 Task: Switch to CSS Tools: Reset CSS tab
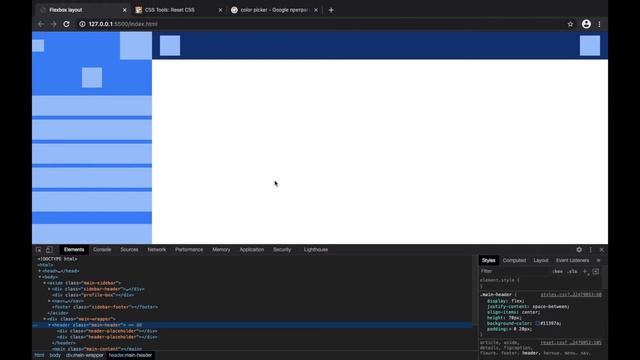pyautogui.click(x=178, y=10)
